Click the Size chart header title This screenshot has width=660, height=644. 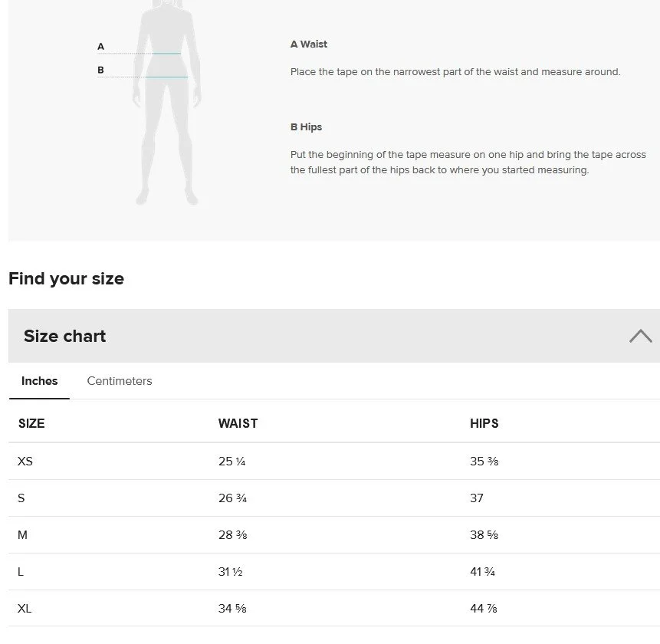(65, 336)
